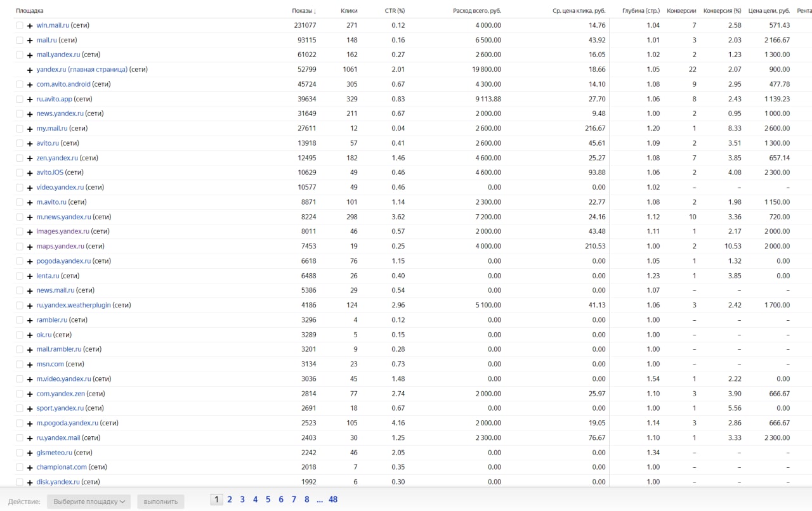Expand the avito.ru plus icon

[30, 143]
